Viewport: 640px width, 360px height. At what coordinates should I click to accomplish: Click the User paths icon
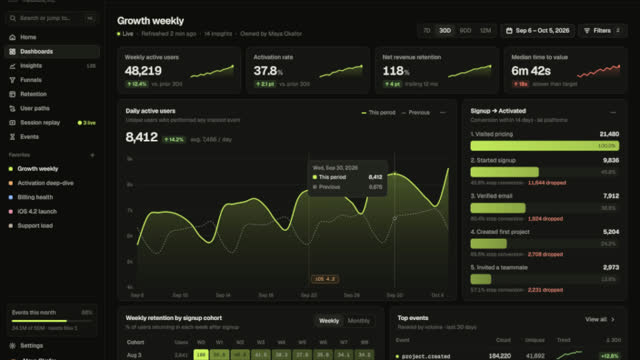pyautogui.click(x=12, y=109)
